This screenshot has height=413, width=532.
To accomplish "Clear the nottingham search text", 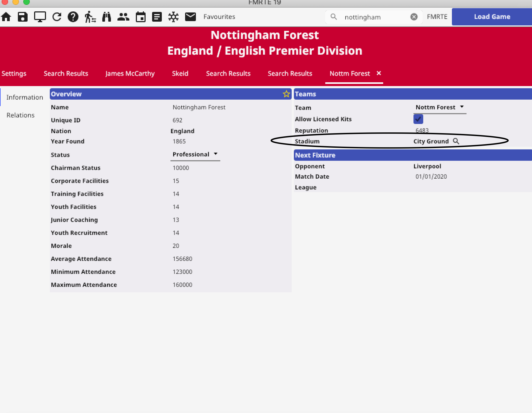I will [x=414, y=17].
